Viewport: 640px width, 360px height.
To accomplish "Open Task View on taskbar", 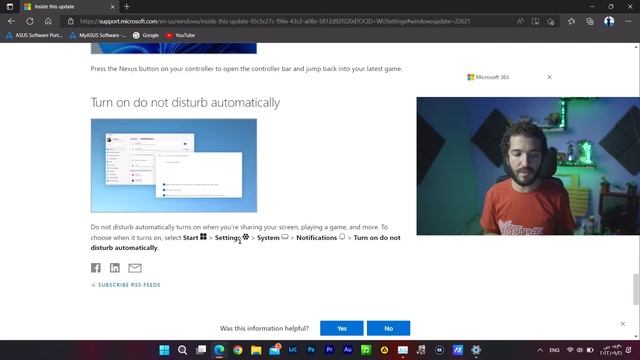I will 201,350.
